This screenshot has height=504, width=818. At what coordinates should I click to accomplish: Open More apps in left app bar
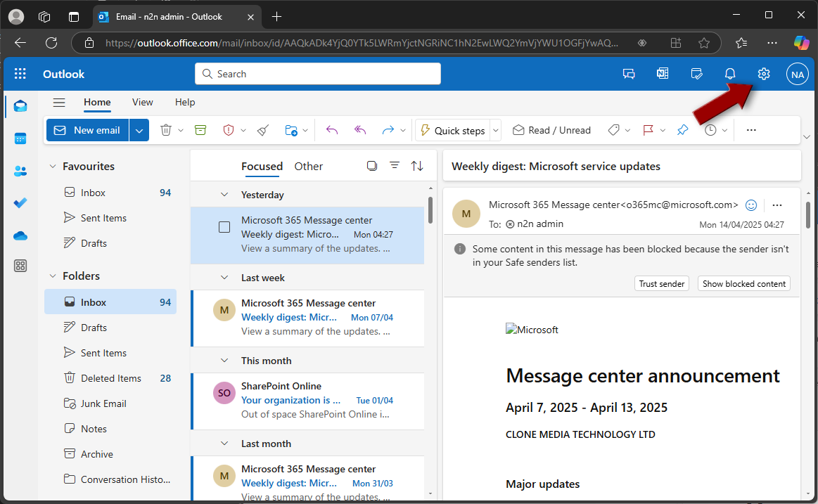pyautogui.click(x=20, y=266)
